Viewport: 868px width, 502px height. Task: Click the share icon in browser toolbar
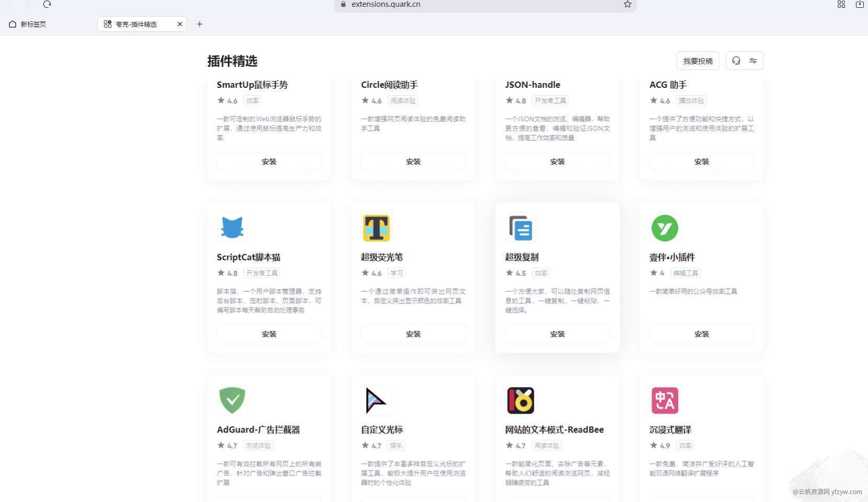coord(860,4)
